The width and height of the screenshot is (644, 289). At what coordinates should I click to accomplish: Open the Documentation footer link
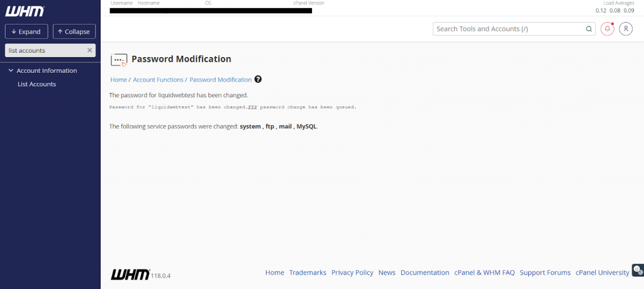pos(425,273)
